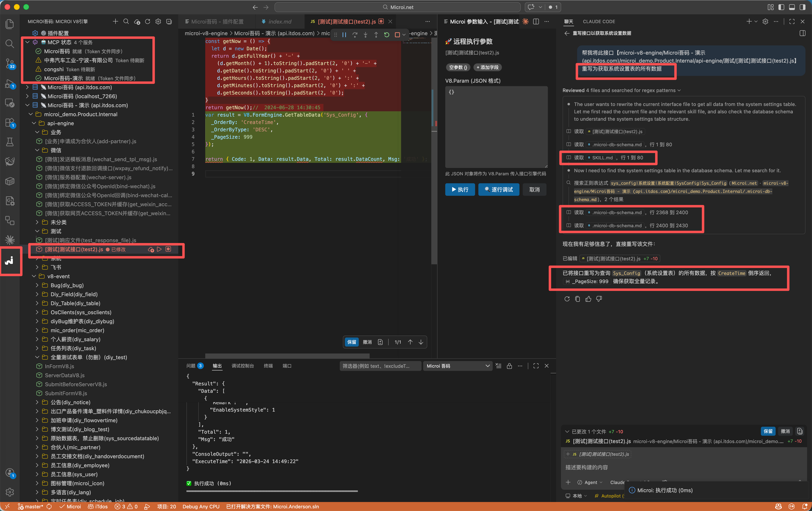The width and height of the screenshot is (812, 511).
Task: Toggle the bottom panel layout button
Action: (792, 7)
